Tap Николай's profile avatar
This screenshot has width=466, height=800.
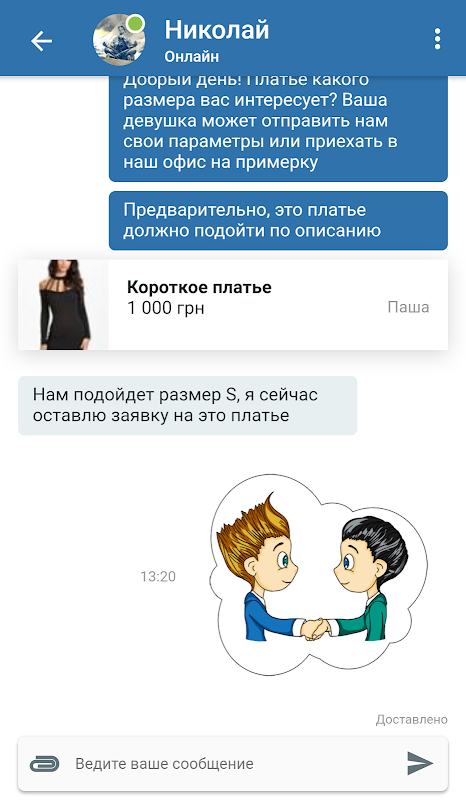click(119, 40)
